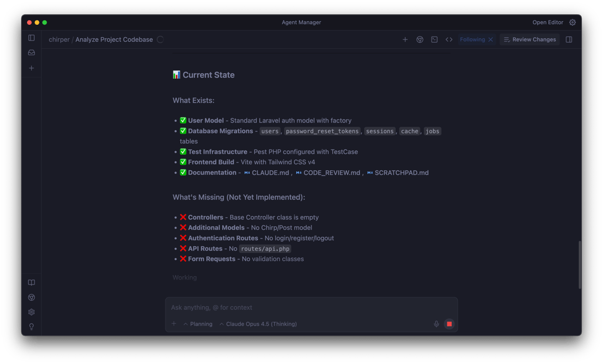Toggle the left sidebar panel icon

tap(32, 38)
